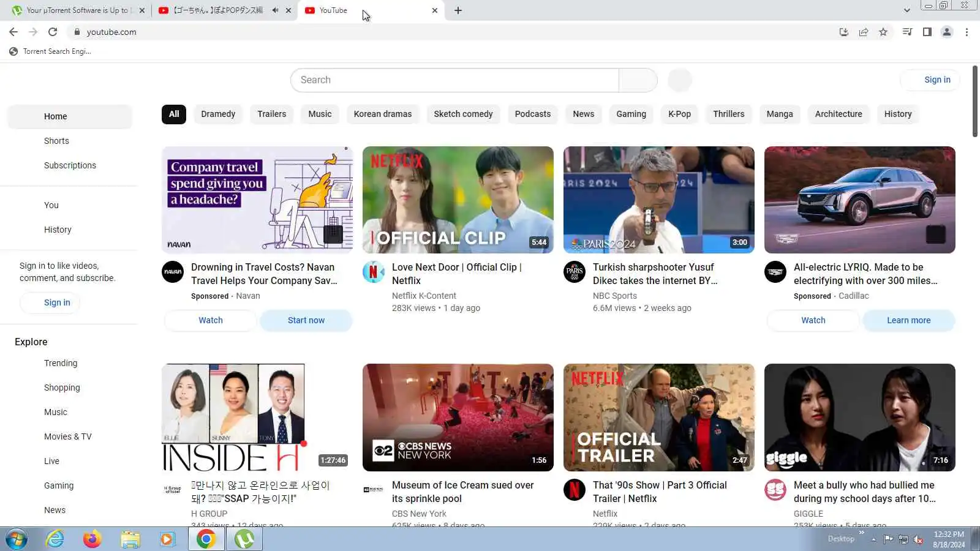
Task: Open Shorts in the sidebar
Action: [70, 141]
